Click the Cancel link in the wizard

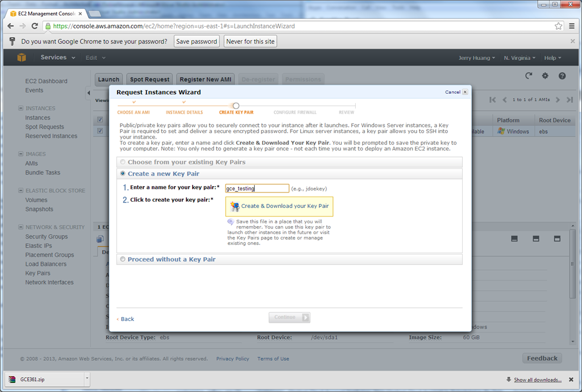452,92
